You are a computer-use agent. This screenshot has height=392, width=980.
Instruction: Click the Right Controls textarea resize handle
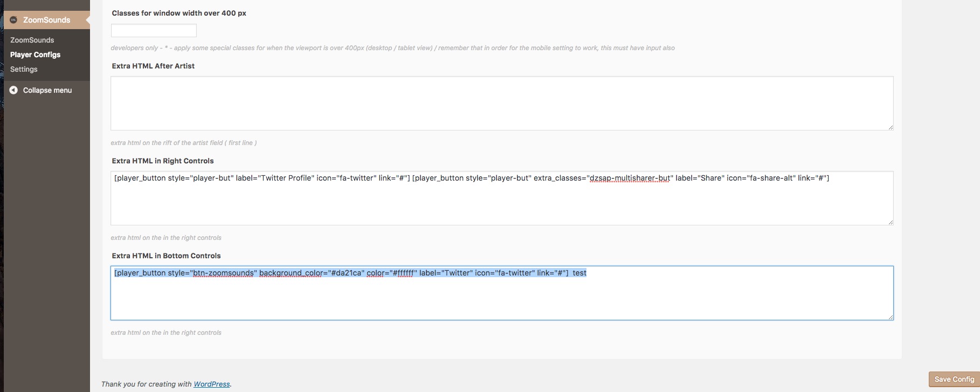(x=891, y=222)
